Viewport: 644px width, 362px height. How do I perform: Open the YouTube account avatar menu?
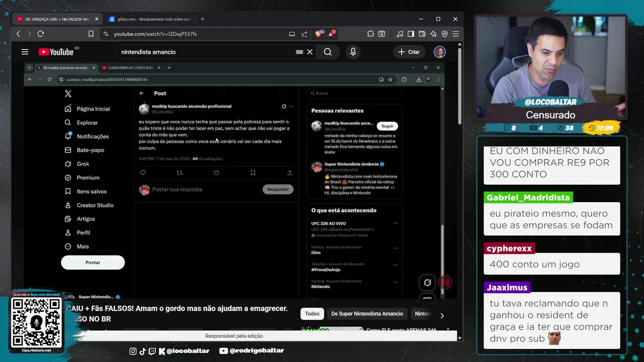pyautogui.click(x=440, y=52)
